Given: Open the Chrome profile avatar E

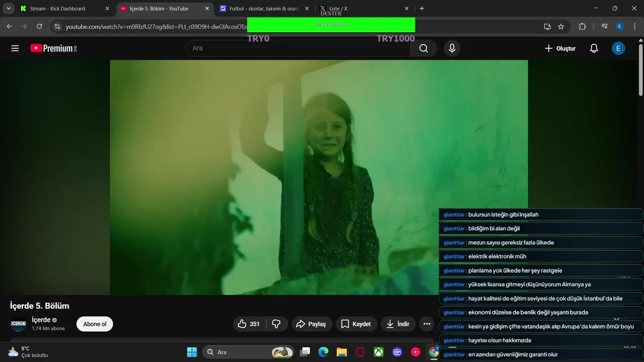Looking at the screenshot, I should 620,26.
